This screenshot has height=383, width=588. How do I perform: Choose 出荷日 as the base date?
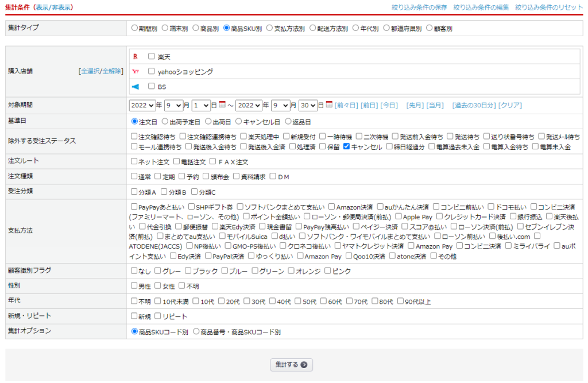[x=208, y=122]
